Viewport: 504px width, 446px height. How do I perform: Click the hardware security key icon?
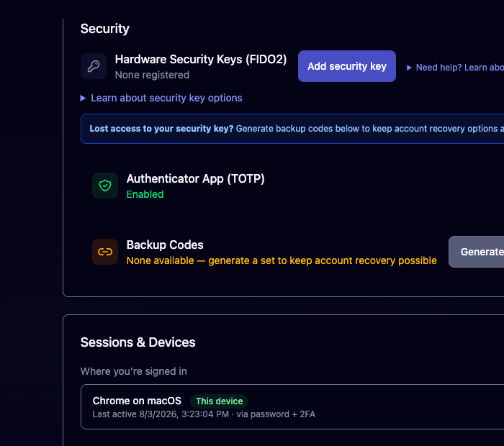(94, 66)
